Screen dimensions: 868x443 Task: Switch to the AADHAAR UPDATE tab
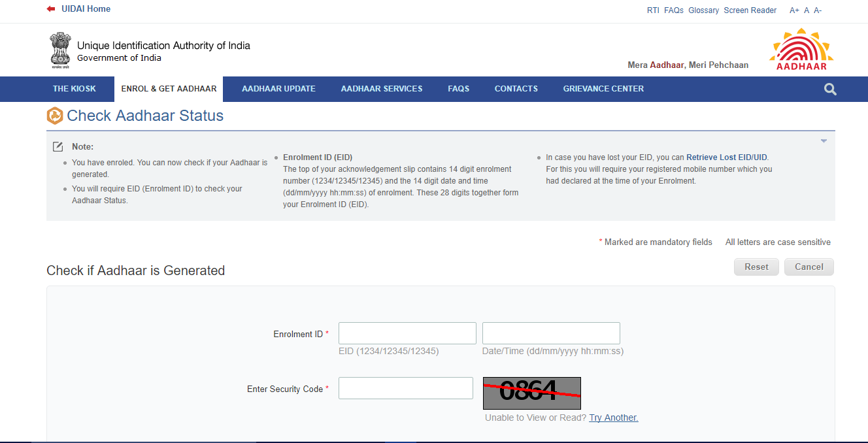pyautogui.click(x=278, y=89)
